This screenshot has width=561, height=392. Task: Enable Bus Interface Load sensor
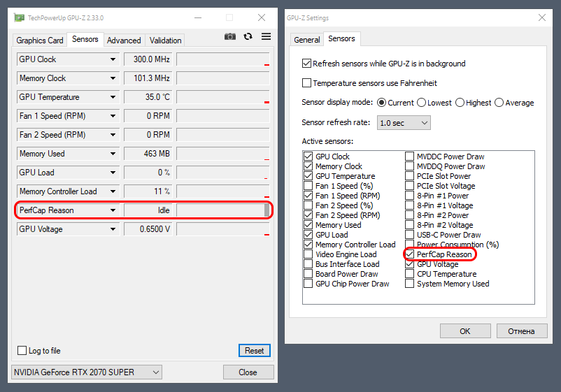tap(308, 264)
